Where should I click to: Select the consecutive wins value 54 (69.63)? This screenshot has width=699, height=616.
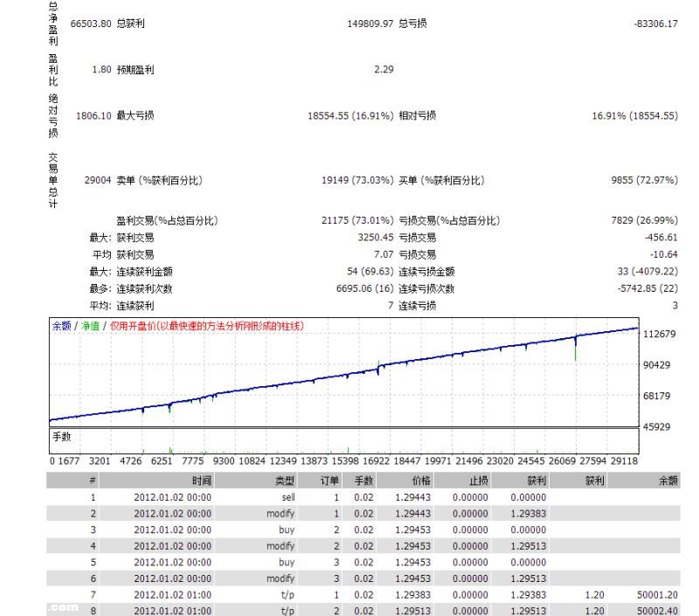pos(370,272)
